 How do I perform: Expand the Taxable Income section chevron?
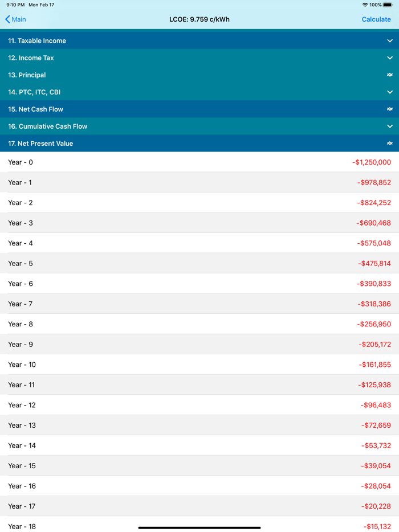click(x=390, y=41)
